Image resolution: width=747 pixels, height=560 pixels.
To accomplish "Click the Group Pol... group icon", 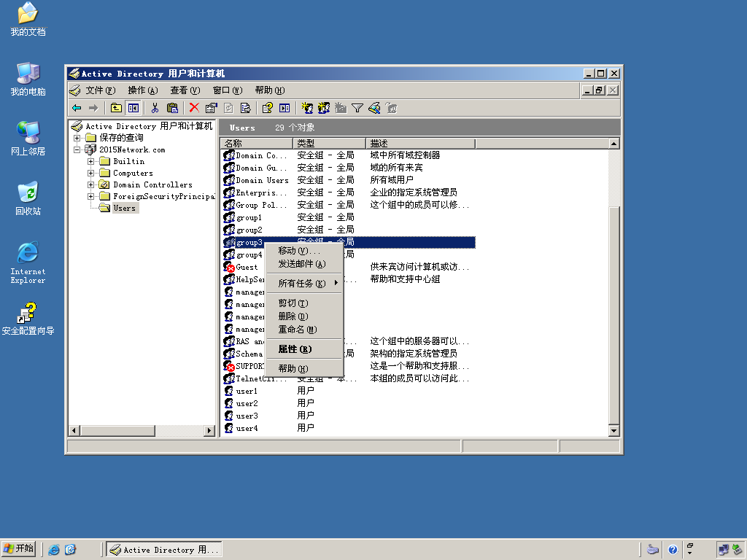I will (x=229, y=205).
